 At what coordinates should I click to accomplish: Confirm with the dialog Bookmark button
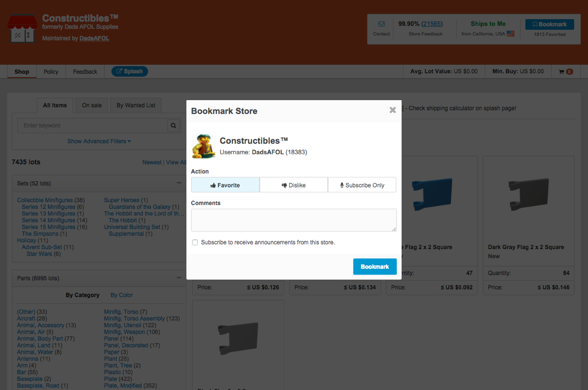click(375, 266)
